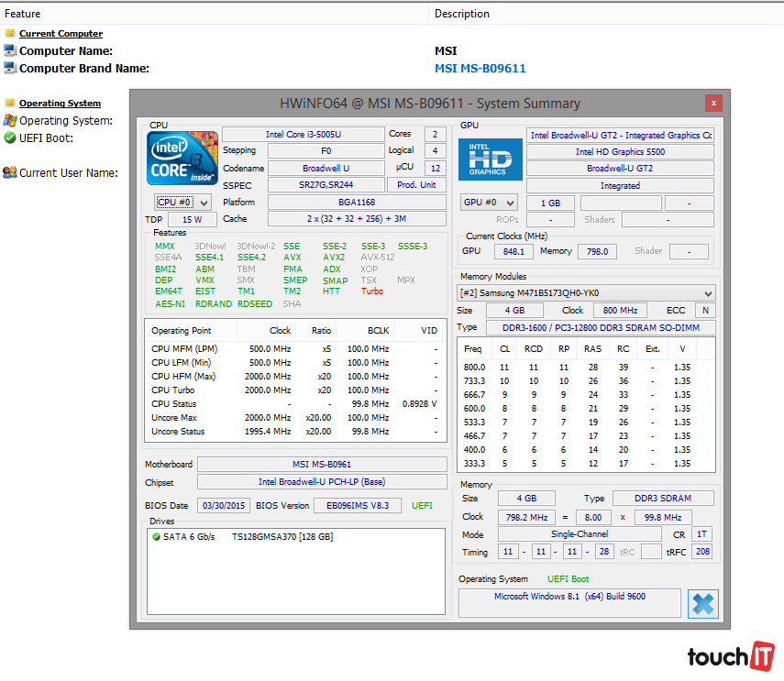
Task: Click the Intel Core i3-5005U name field
Action: [303, 135]
